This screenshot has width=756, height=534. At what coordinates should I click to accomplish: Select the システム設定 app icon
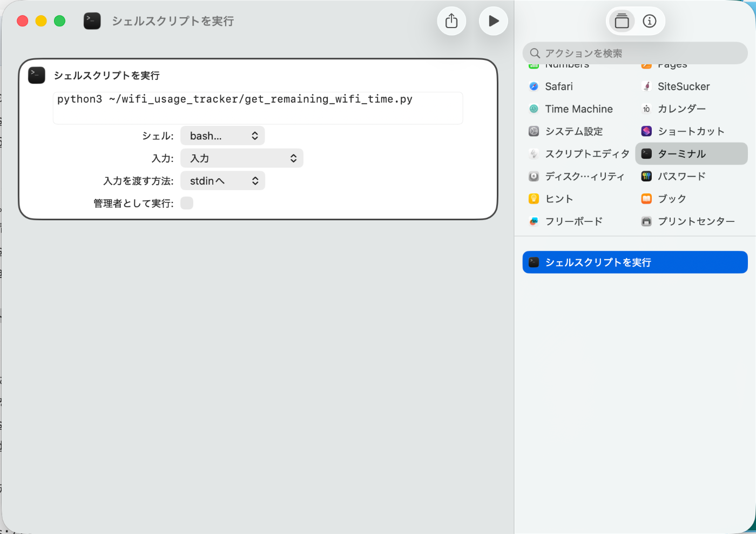point(534,131)
